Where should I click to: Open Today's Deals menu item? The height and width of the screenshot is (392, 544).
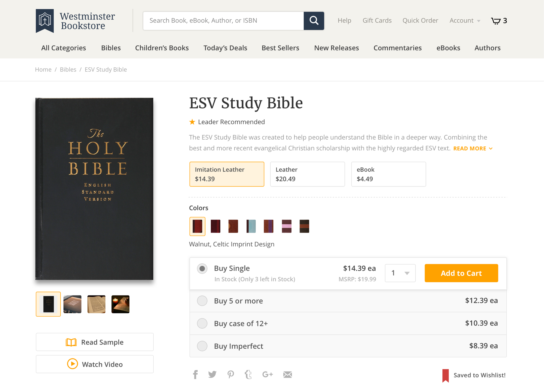(225, 48)
